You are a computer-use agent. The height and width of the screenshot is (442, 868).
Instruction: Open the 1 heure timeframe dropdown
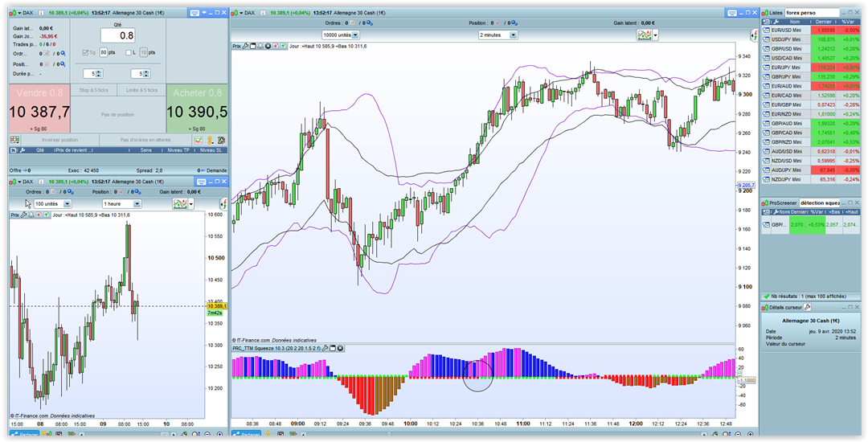122,204
